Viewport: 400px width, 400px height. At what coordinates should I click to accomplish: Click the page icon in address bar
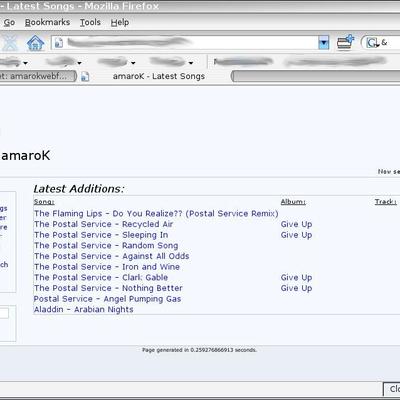point(59,43)
